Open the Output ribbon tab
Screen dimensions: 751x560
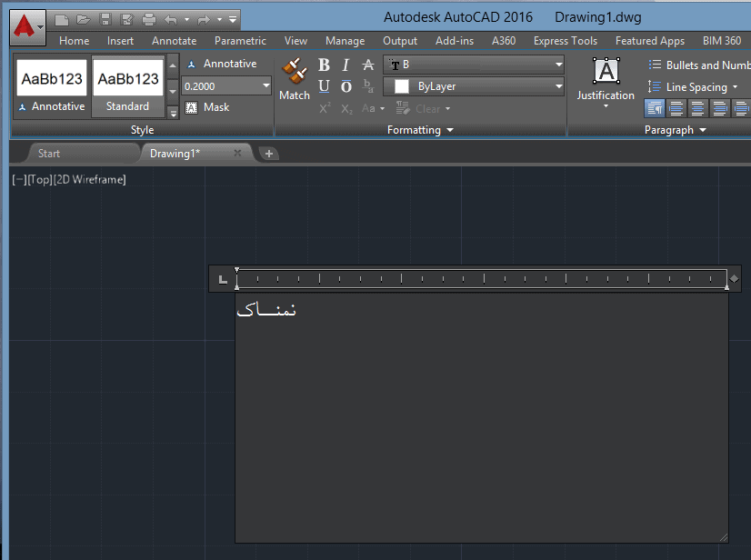[400, 41]
